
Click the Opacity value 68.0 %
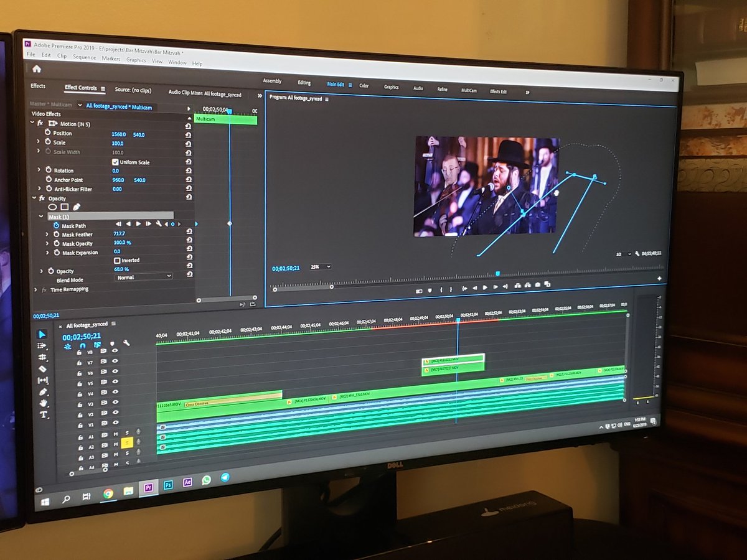[x=121, y=269]
